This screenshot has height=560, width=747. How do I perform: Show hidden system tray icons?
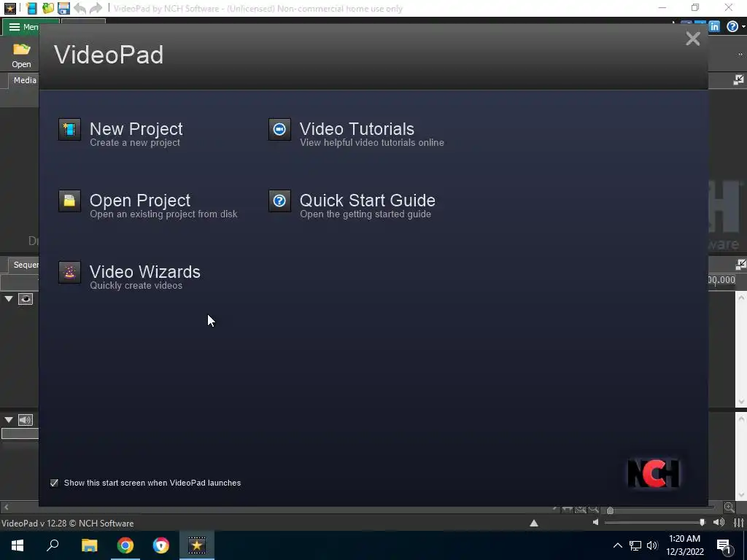(617, 545)
